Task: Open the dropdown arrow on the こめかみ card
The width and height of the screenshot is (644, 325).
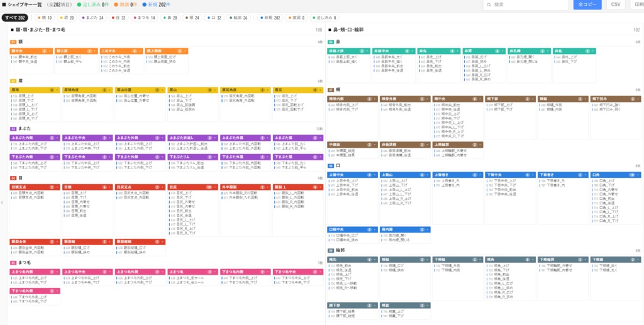Action: pos(140,52)
